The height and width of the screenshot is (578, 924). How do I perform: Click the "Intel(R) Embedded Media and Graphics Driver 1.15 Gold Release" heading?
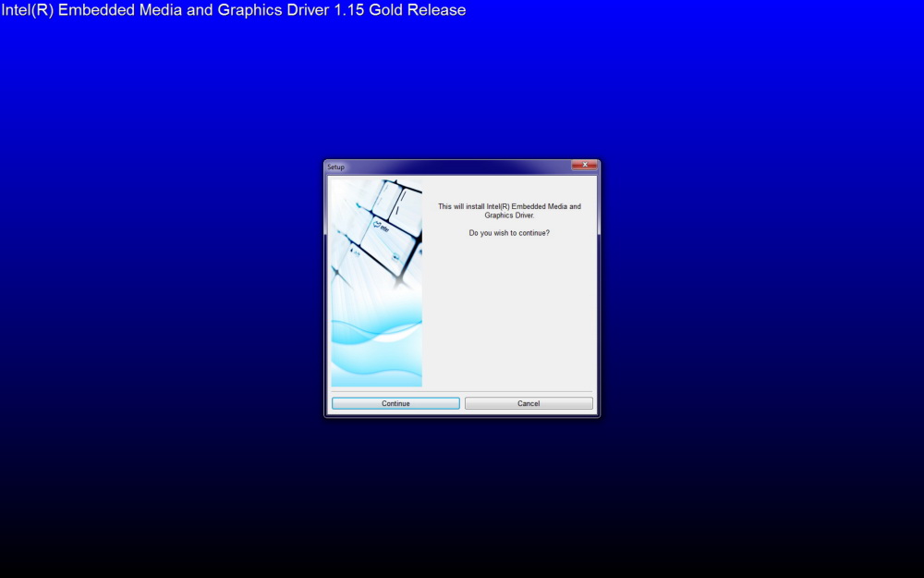pyautogui.click(x=234, y=10)
